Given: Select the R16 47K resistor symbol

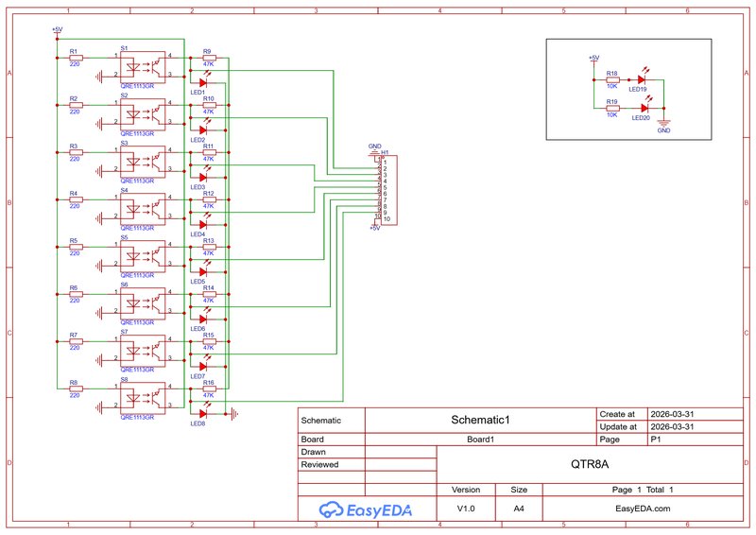Looking at the screenshot, I should pos(209,388).
